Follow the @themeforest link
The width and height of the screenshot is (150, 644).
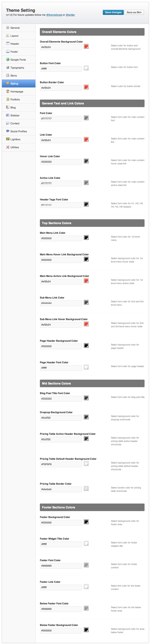pyautogui.click(x=54, y=15)
